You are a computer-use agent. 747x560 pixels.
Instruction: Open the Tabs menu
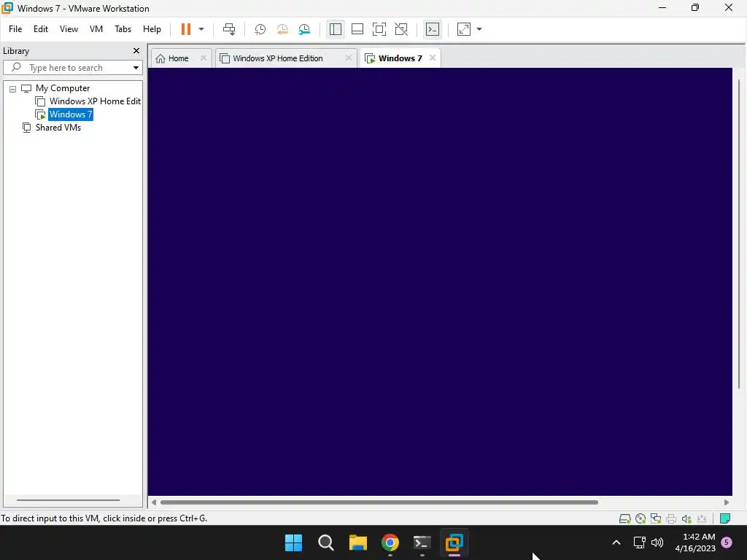[123, 29]
